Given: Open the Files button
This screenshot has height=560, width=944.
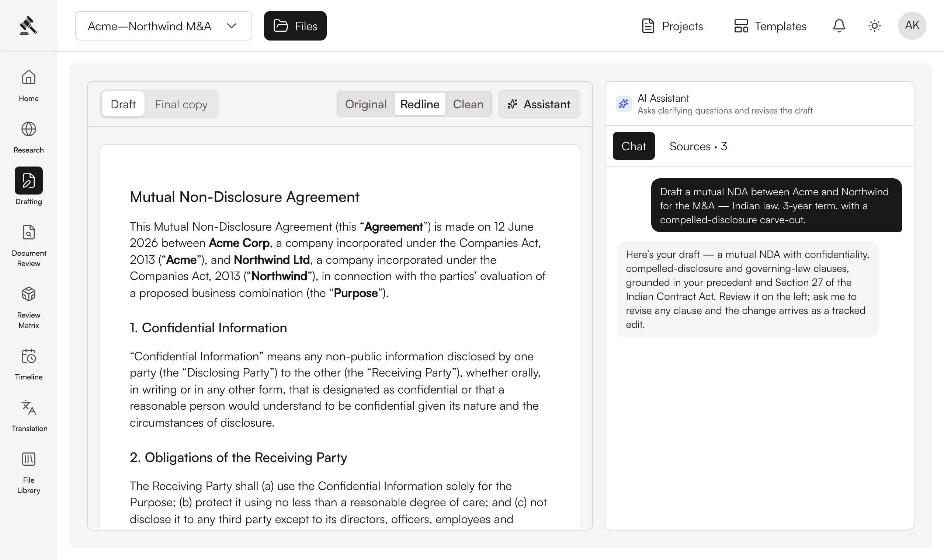Looking at the screenshot, I should click(295, 26).
